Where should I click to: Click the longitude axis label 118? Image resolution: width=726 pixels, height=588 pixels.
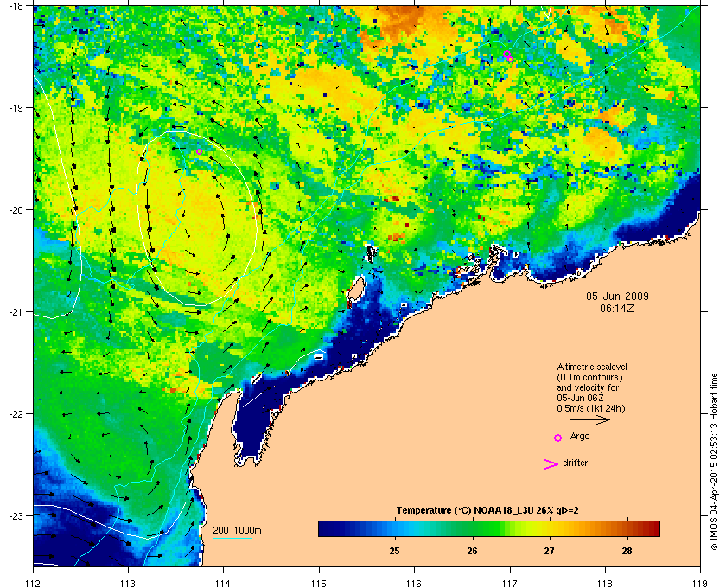tap(605, 584)
